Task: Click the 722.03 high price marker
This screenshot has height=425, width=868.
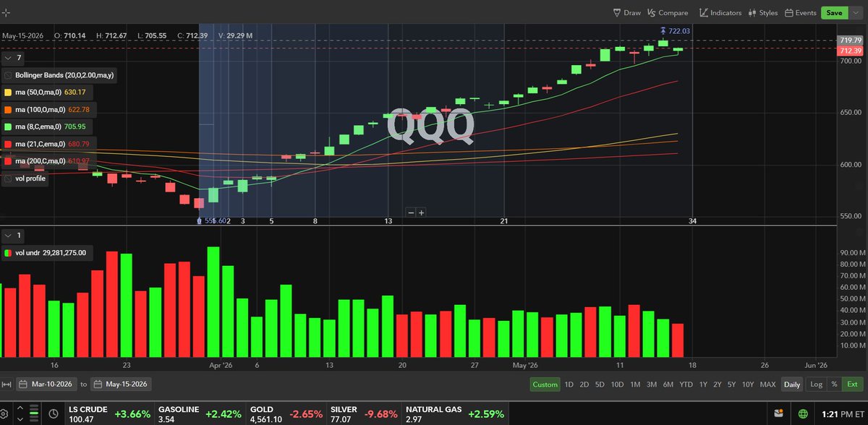Action: tap(676, 31)
